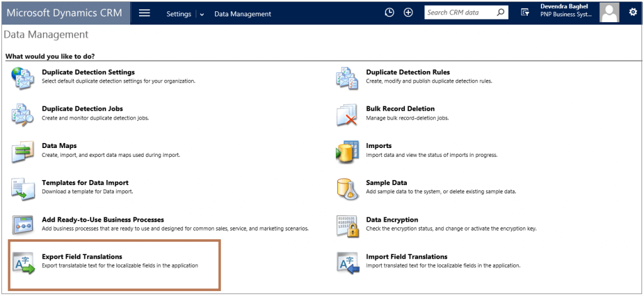This screenshot has width=644, height=296.
Task: Click the Microsoft Dynamics CRM logo
Action: point(65,13)
